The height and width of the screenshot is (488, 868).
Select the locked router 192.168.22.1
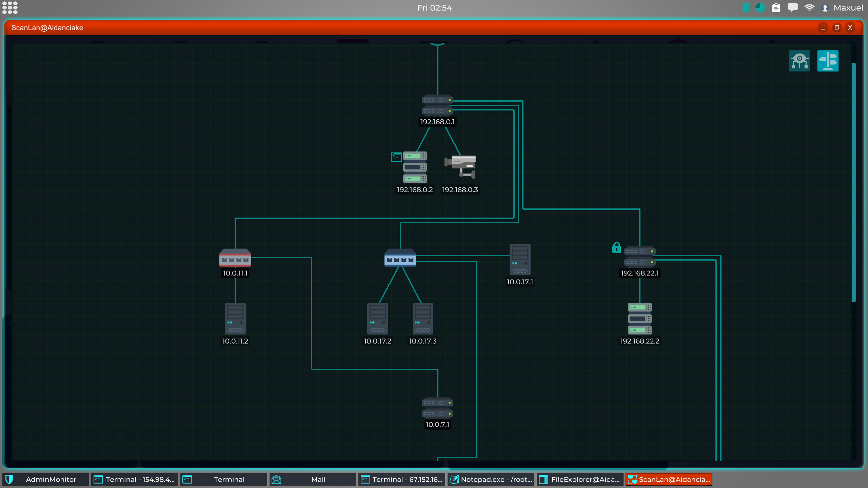click(x=639, y=257)
